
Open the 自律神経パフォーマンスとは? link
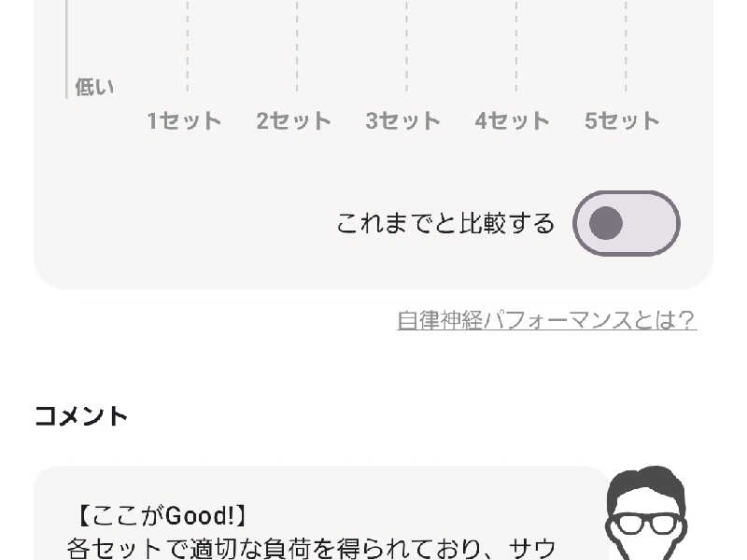pyautogui.click(x=546, y=320)
